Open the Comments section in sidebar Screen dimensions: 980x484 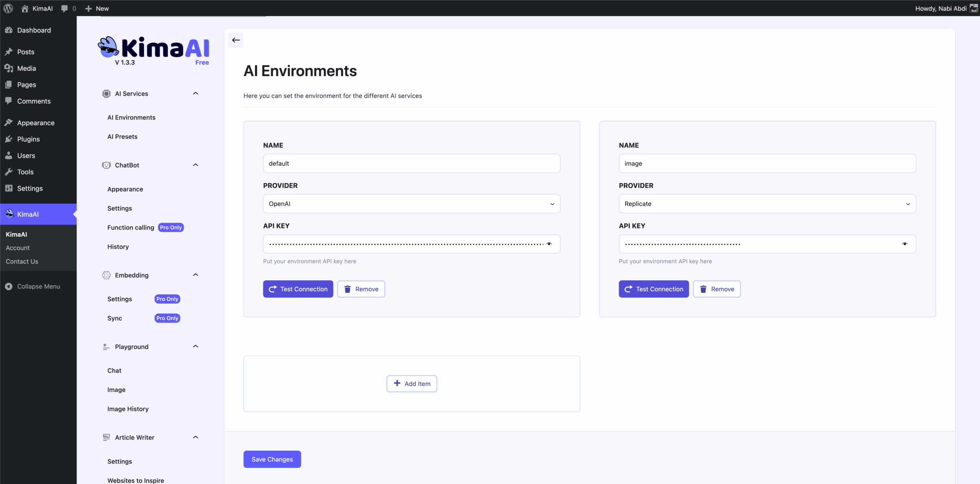pos(34,101)
